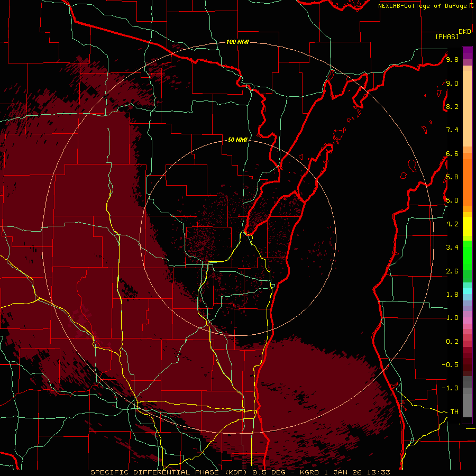476x476 pixels.
Task: Click the TH threshold label on legend
Action: [x=454, y=412]
